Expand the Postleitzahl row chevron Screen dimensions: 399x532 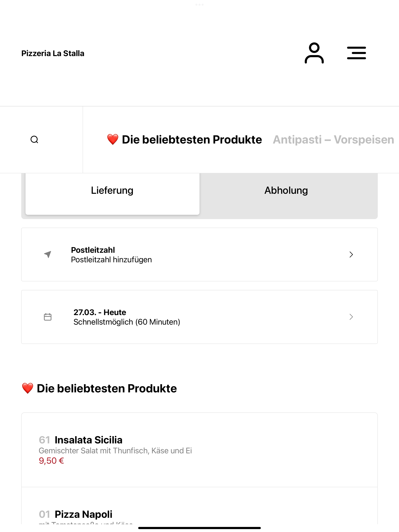tap(351, 255)
